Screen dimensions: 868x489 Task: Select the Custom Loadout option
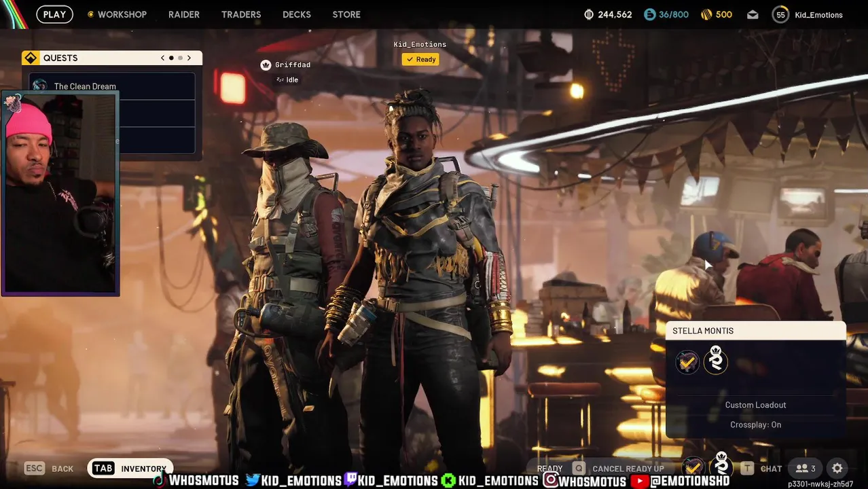(755, 405)
